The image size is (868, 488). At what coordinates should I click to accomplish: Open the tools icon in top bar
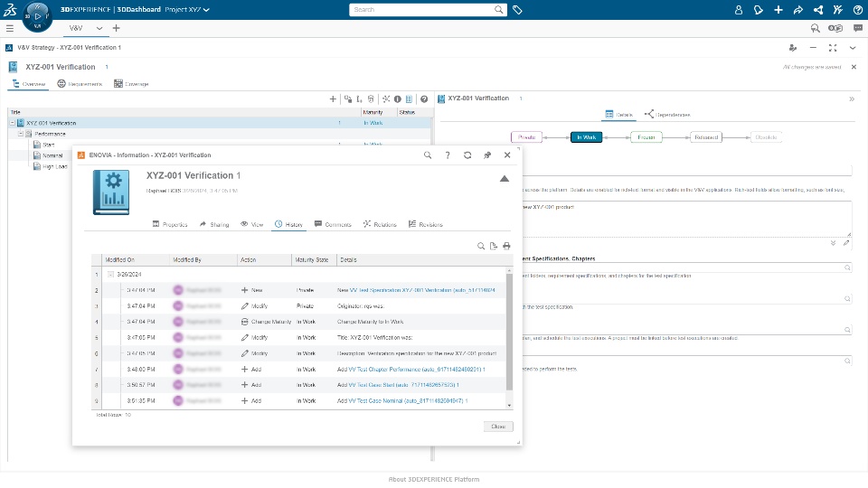(x=837, y=10)
